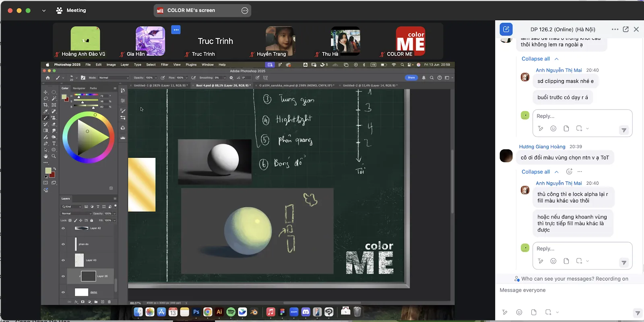
Task: Select the Gradient tool
Action: [45, 131]
